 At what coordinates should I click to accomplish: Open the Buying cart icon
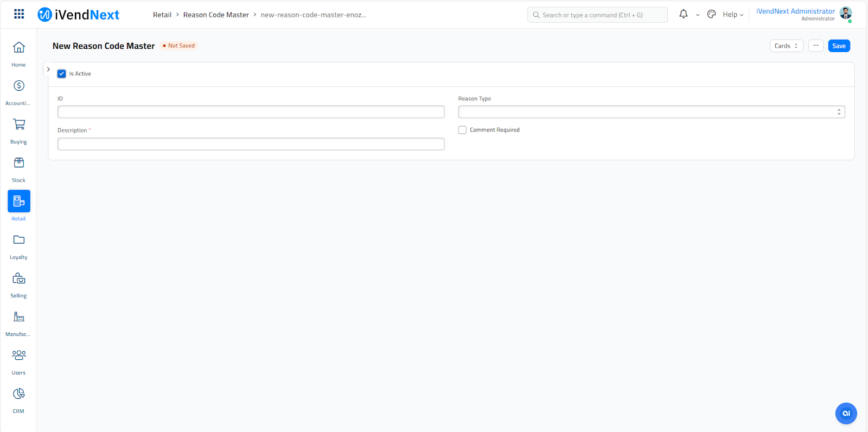tap(19, 124)
